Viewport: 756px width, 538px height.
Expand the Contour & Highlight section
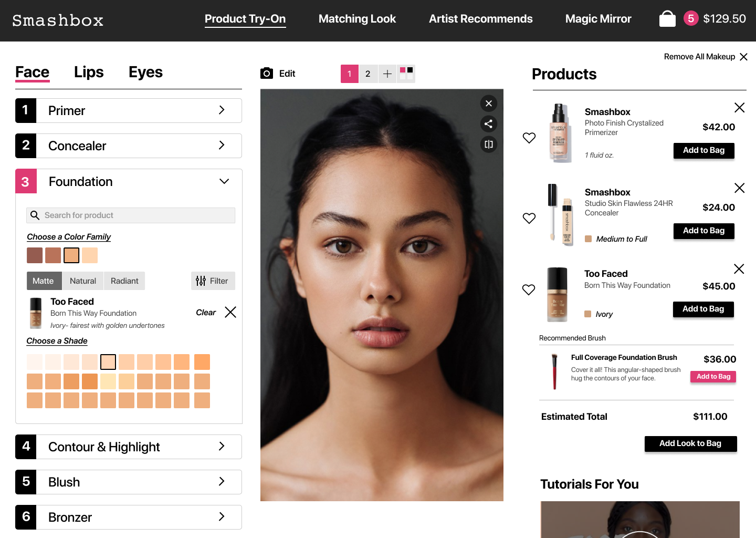pos(129,447)
